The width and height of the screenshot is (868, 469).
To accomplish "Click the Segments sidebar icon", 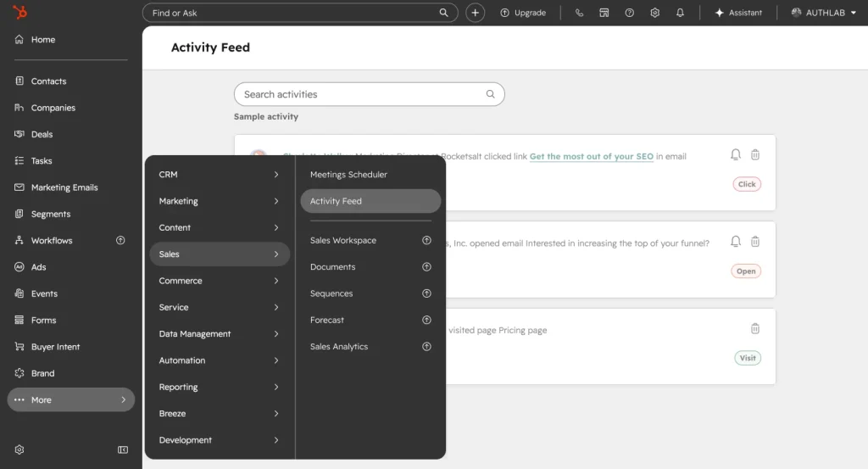I will (19, 214).
